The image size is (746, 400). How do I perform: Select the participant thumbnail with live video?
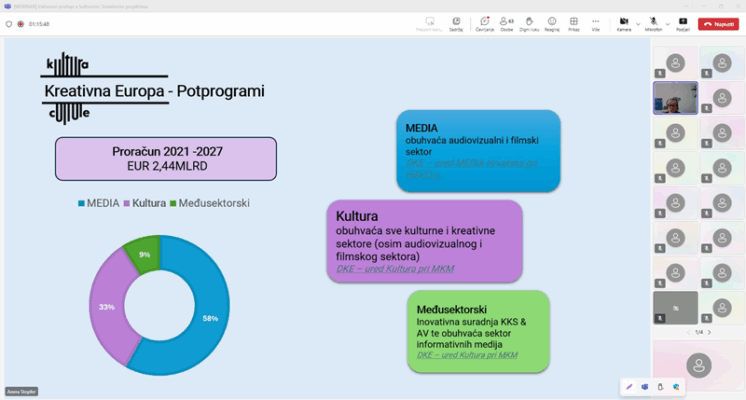[x=674, y=98]
